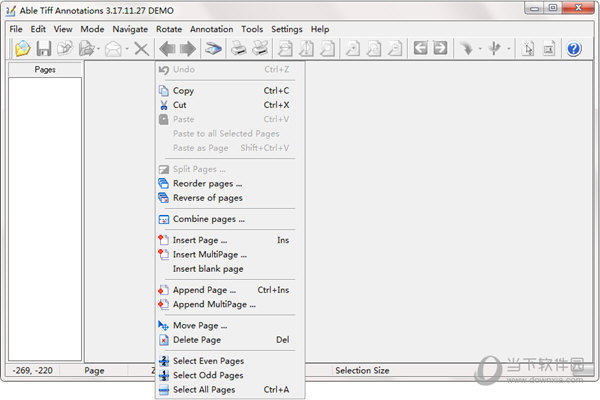Image resolution: width=600 pixels, height=400 pixels.
Task: Choose Select Even Pages
Action: tap(230, 361)
